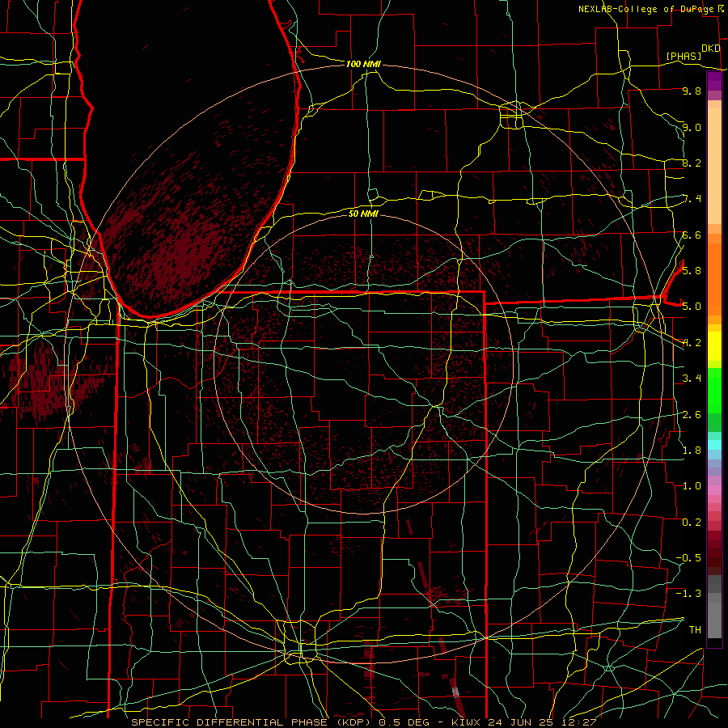Screen dimensions: 728x728
Task: Click the NEXLAB-College of DuPage credit text
Action: (x=645, y=9)
